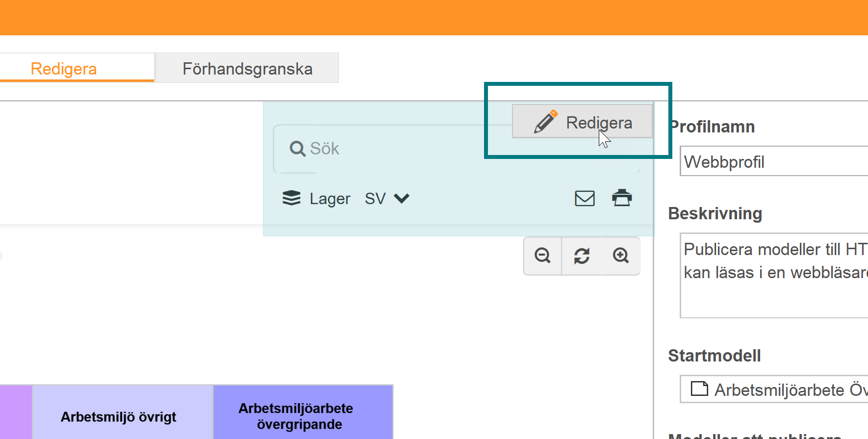This screenshot has width=868, height=439.
Task: Click the refresh zoom icon
Action: [x=582, y=256]
